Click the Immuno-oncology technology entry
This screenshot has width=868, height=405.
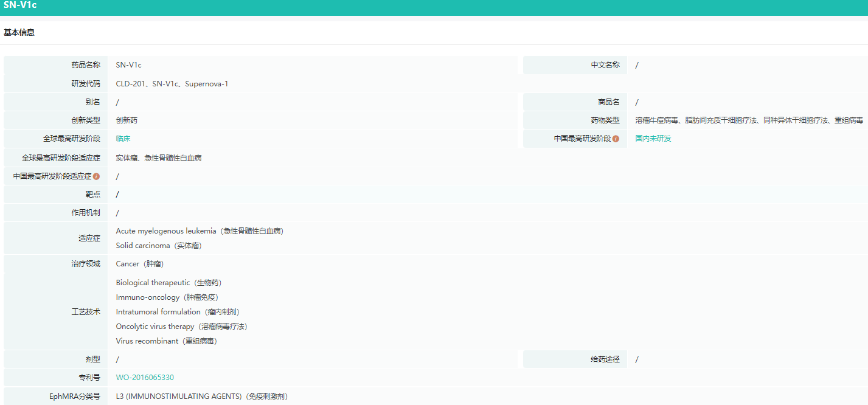click(x=167, y=297)
